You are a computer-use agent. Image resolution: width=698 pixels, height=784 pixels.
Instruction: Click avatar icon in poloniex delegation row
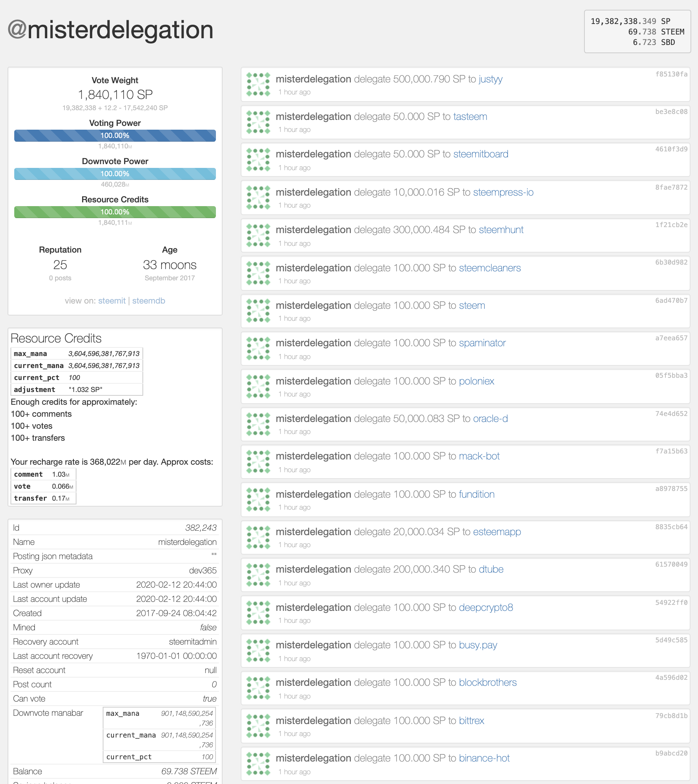pos(258,386)
